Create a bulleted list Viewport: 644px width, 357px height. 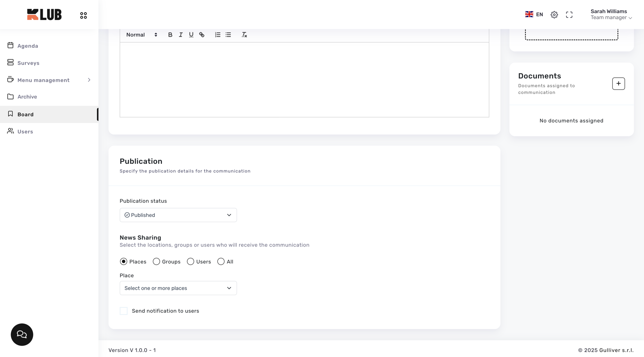(228, 35)
